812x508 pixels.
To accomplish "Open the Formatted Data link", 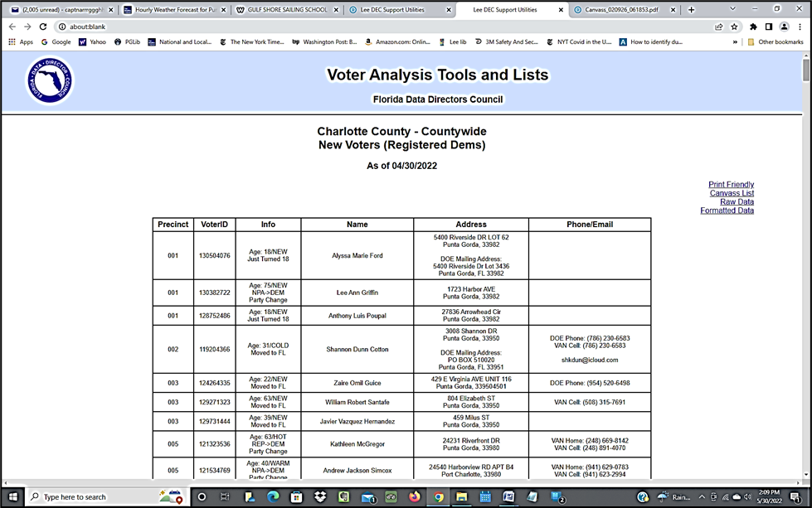I will tap(727, 210).
